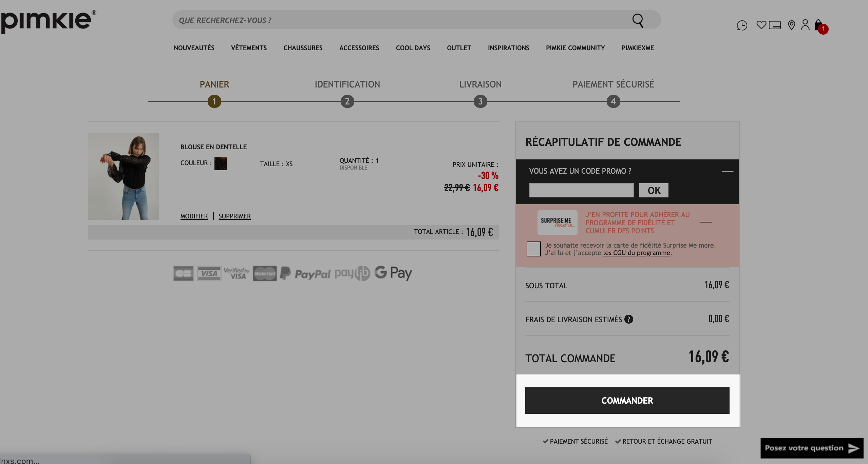Select step 3 Livraison circle
This screenshot has height=464, width=868.
tap(480, 101)
